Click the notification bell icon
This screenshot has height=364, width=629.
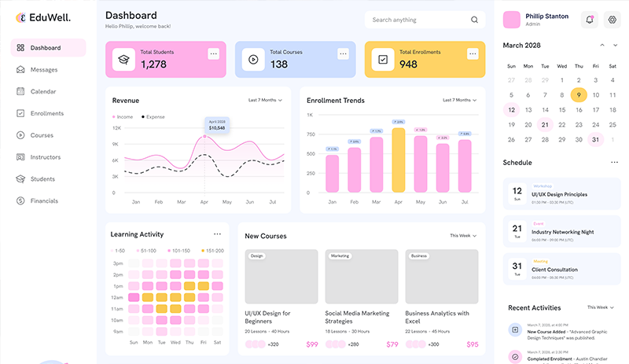[589, 20]
